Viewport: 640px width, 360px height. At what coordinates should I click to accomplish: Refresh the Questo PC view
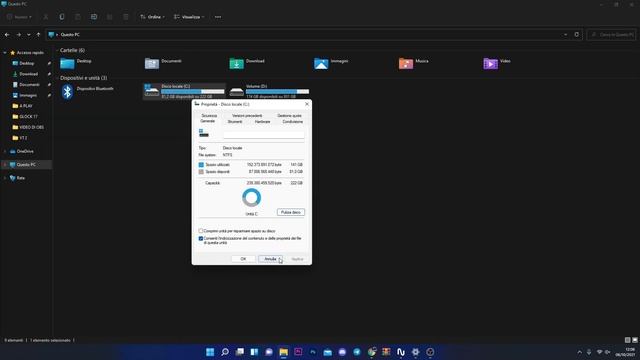click(x=577, y=35)
